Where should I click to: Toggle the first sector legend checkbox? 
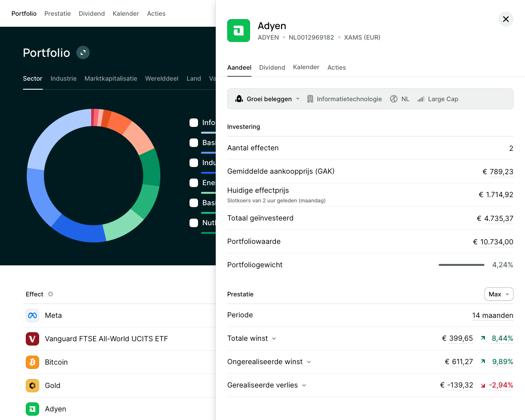click(x=194, y=123)
